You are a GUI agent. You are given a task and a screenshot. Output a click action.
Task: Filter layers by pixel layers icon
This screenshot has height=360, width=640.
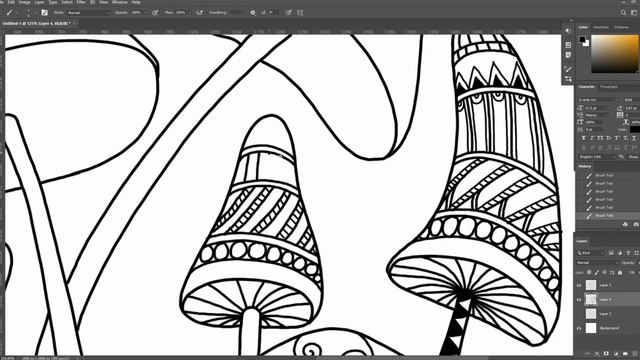(611, 253)
